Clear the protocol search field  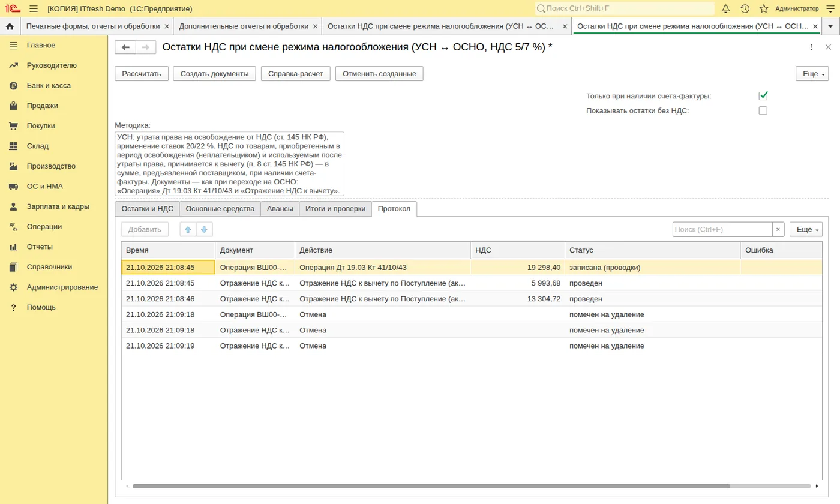coord(778,229)
